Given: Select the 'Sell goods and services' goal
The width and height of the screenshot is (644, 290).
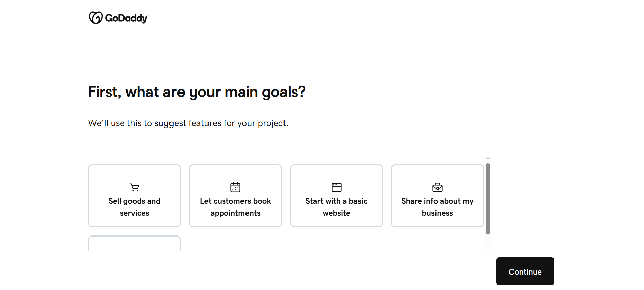Looking at the screenshot, I should 134,196.
